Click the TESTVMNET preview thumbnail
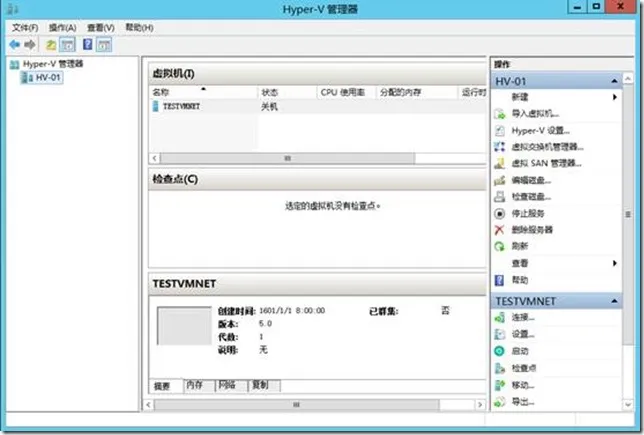 pos(184,326)
